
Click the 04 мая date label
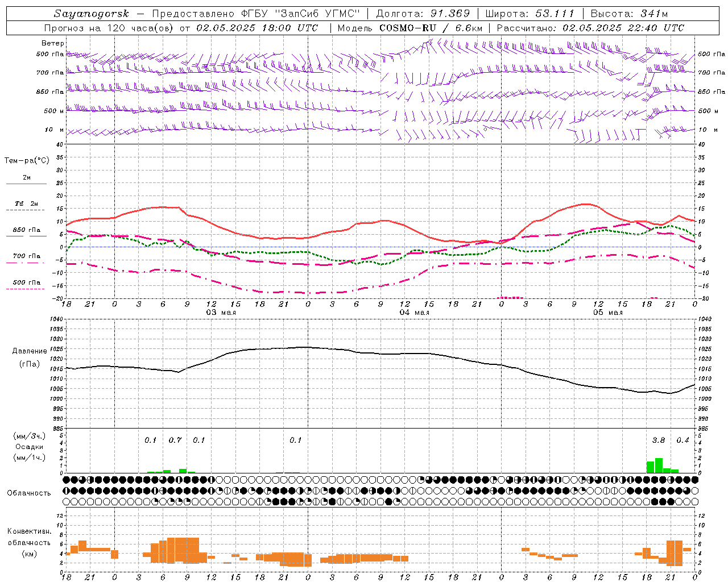point(414,313)
